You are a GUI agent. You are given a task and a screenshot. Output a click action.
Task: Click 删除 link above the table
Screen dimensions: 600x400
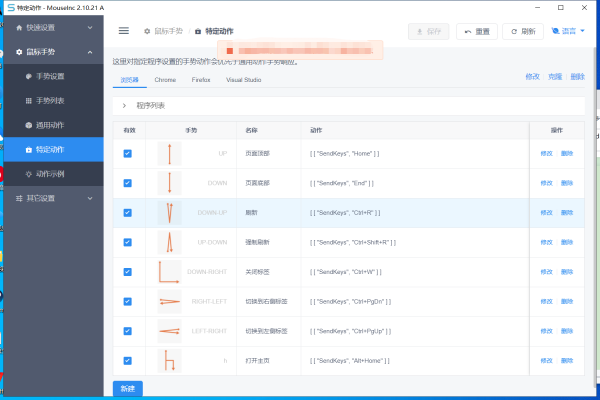(x=577, y=77)
